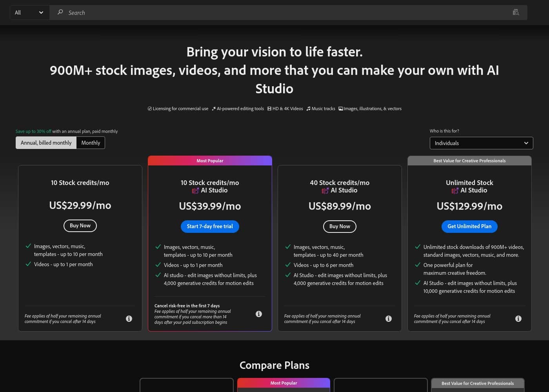Start the 7-day free trial

pos(210,227)
